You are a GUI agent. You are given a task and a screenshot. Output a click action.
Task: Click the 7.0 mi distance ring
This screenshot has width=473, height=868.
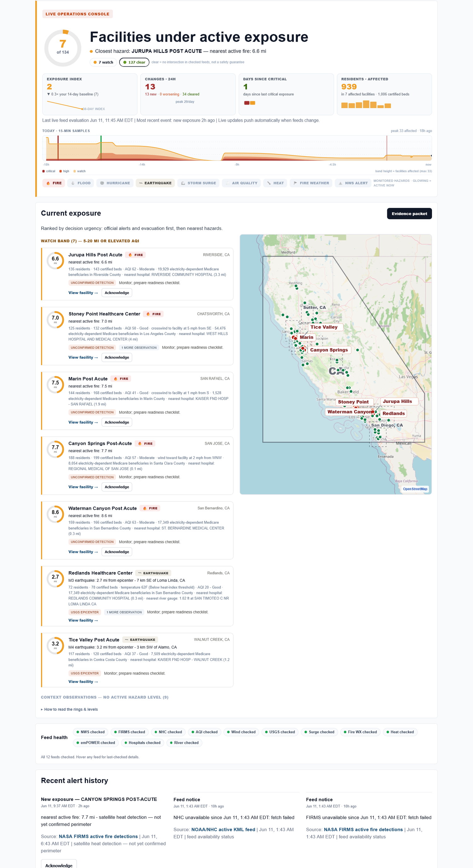click(x=55, y=319)
